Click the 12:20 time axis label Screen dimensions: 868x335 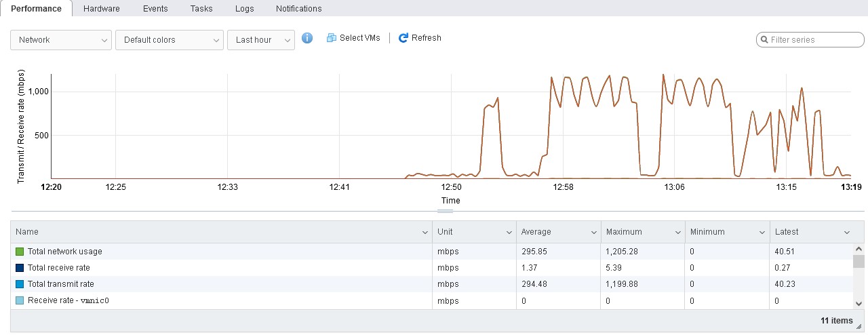[52, 186]
